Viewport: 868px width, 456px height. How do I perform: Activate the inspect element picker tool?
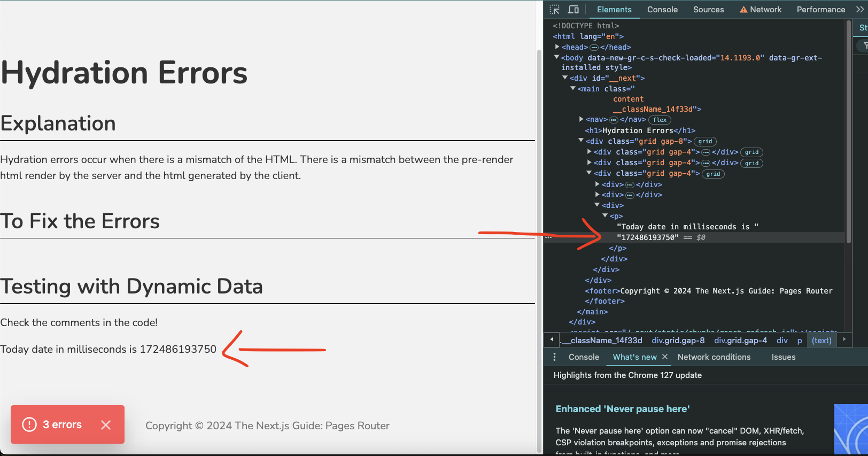click(x=555, y=10)
